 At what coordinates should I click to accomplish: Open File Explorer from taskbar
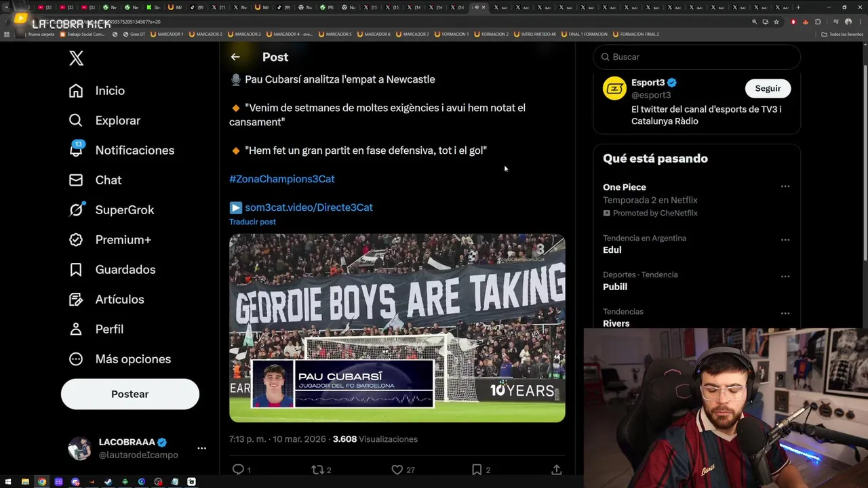[x=25, y=482]
